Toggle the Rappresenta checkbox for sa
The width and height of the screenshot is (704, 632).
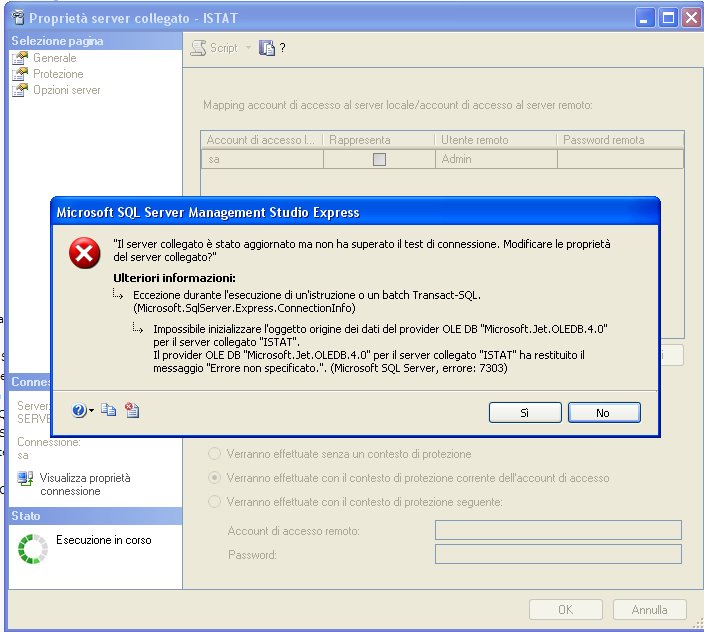379,159
